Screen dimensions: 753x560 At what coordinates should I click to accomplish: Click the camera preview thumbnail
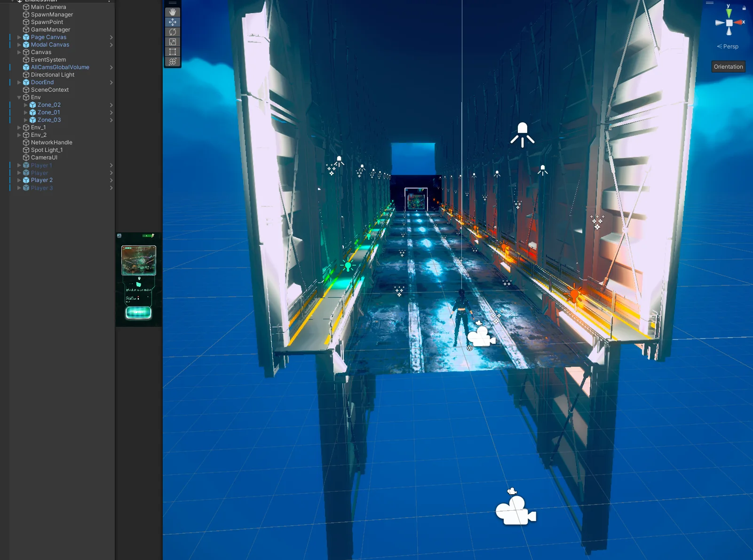pyautogui.click(x=139, y=279)
